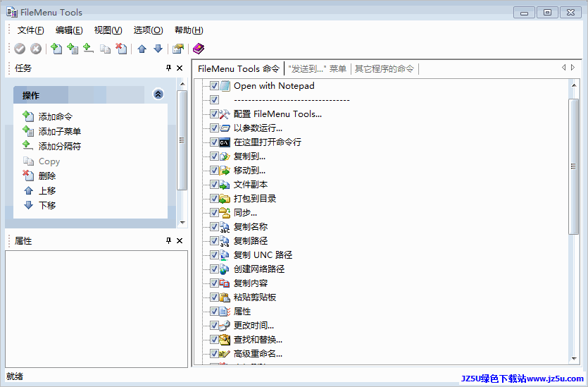
Task: Click 添加子菜单 link in 操作 panel
Action: click(x=60, y=131)
